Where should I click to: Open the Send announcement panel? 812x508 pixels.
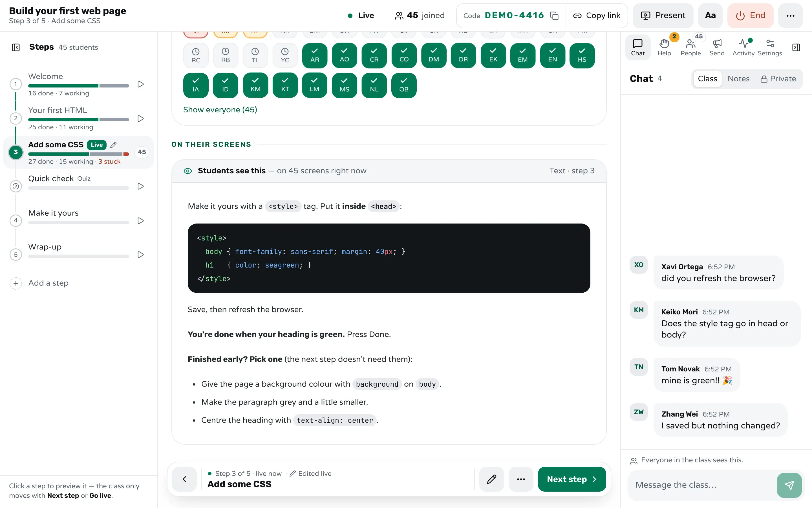pyautogui.click(x=717, y=47)
